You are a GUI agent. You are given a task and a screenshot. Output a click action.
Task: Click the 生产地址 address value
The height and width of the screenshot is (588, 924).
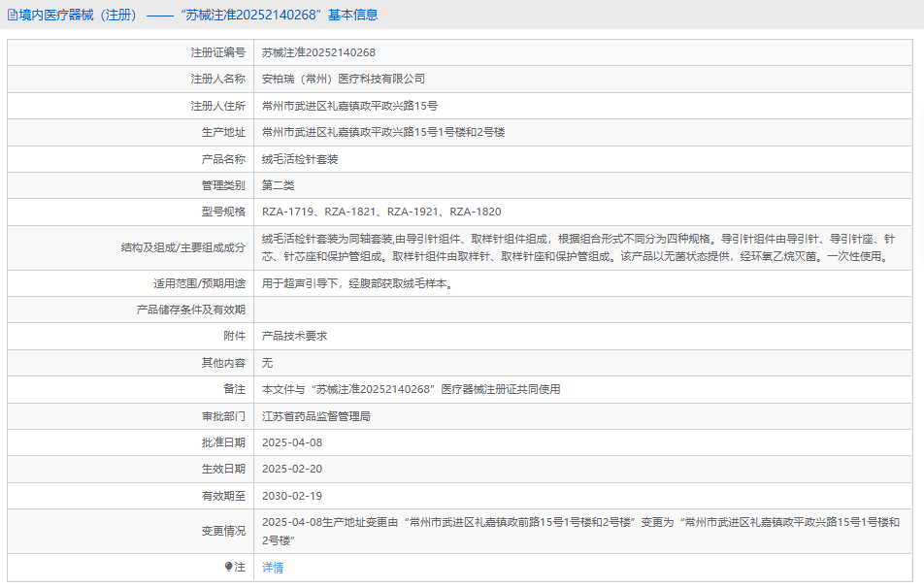[x=383, y=132]
